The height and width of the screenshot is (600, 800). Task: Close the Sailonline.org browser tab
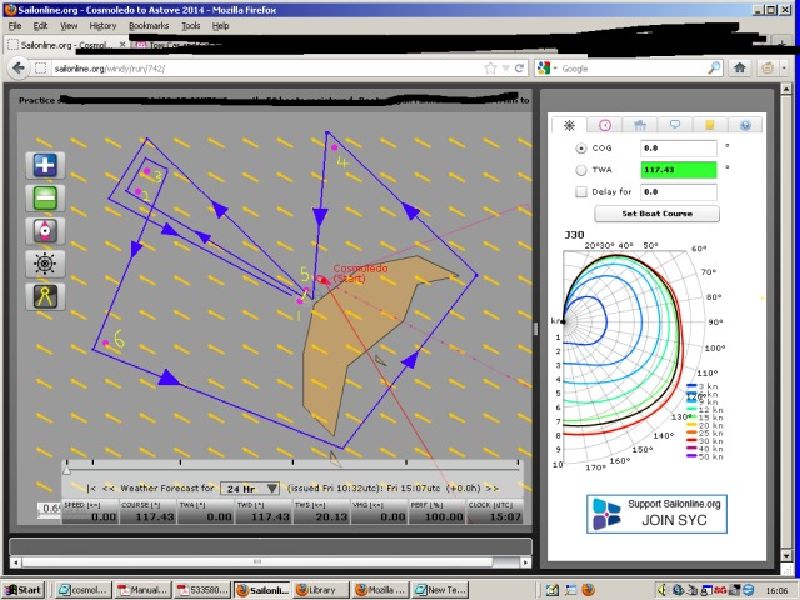click(x=122, y=44)
